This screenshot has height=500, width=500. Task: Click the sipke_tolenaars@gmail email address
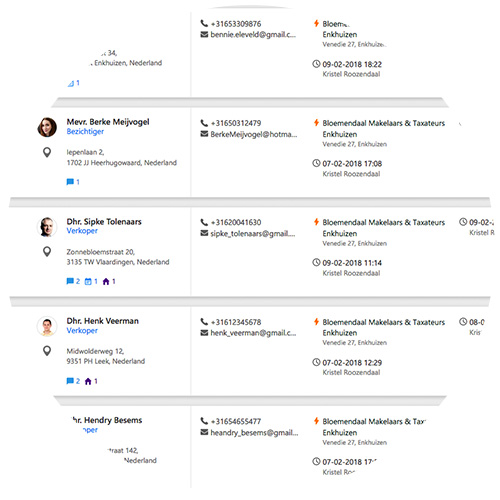click(x=253, y=233)
